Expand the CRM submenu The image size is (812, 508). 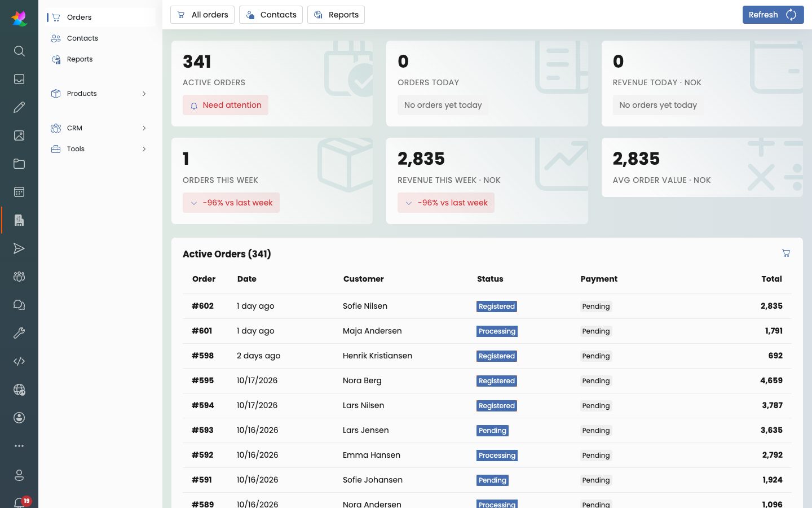coord(100,128)
